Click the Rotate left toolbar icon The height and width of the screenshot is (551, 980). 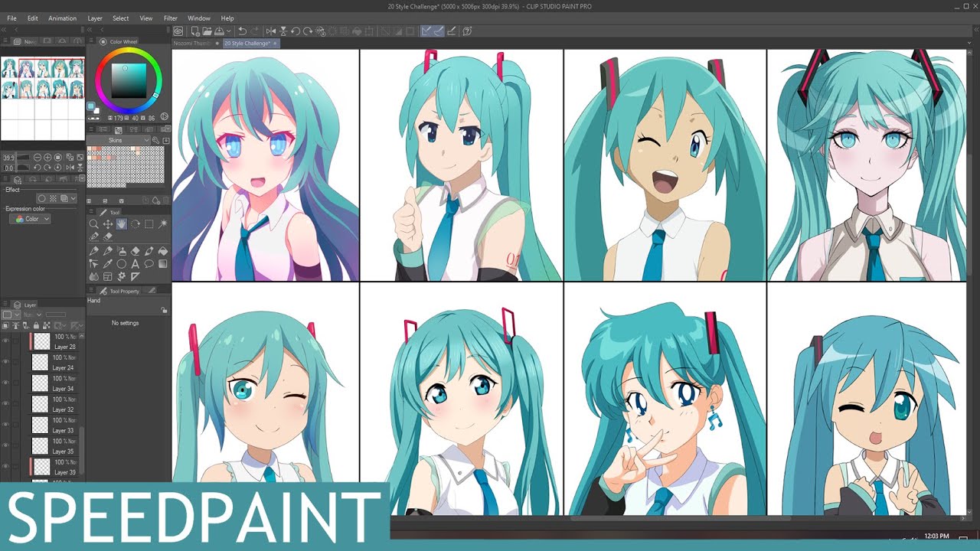[x=296, y=31]
